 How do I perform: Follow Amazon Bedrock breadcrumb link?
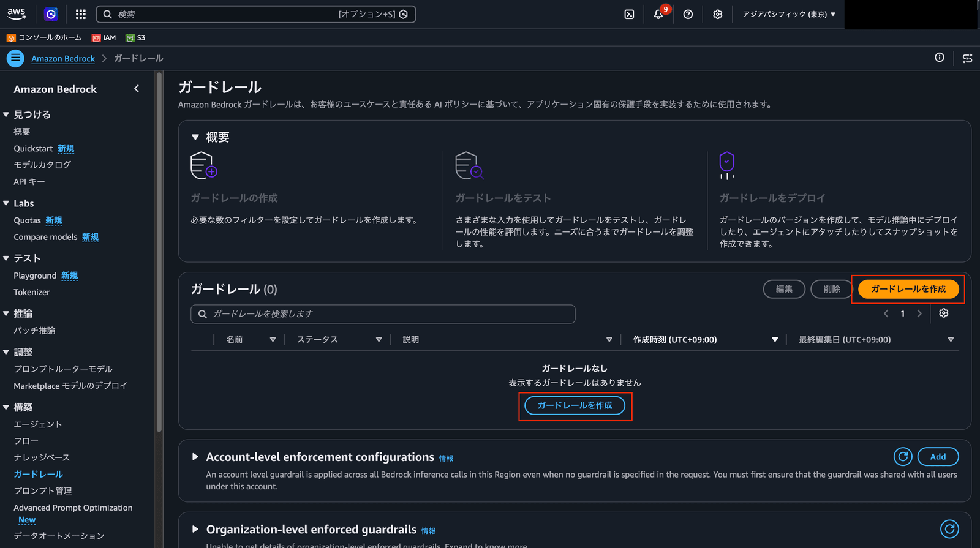63,58
